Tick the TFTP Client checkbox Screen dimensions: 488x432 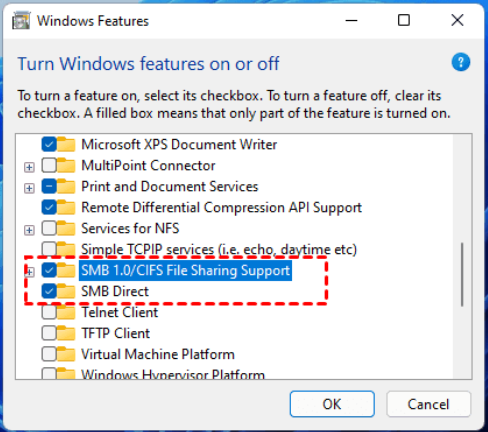point(49,333)
